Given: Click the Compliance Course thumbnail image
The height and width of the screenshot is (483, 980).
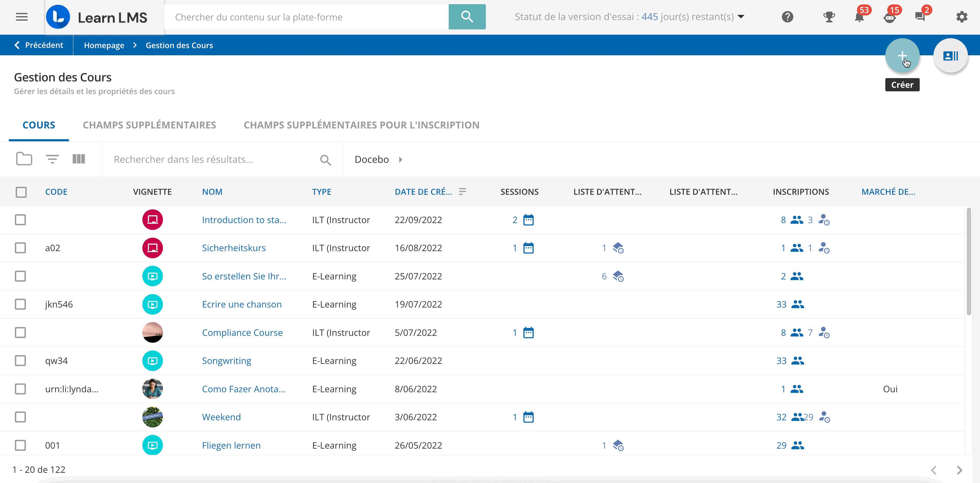Looking at the screenshot, I should click(x=153, y=333).
